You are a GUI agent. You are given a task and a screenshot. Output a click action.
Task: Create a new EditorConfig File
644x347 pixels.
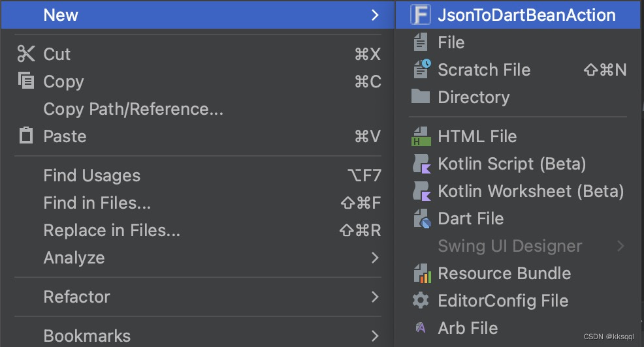517,301
